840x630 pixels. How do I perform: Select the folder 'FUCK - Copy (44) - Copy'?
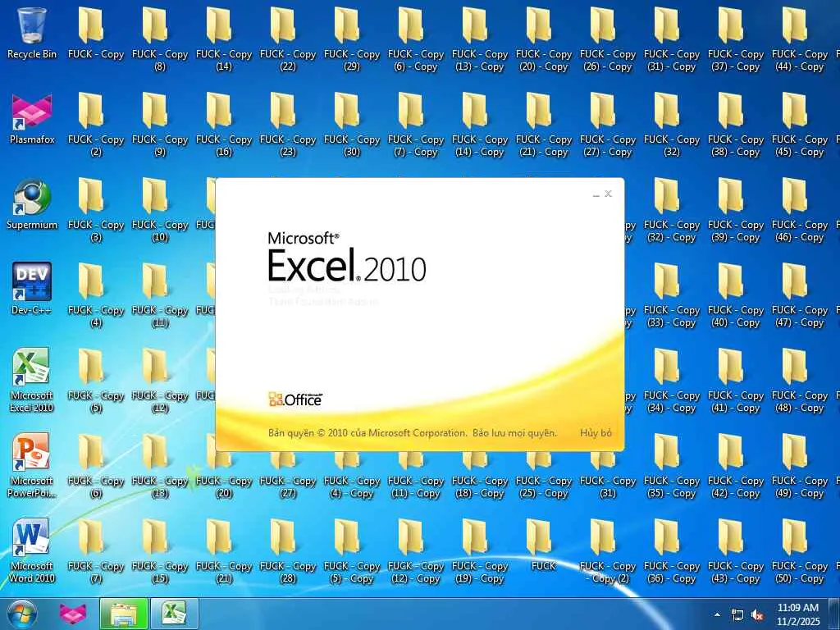coord(800,39)
